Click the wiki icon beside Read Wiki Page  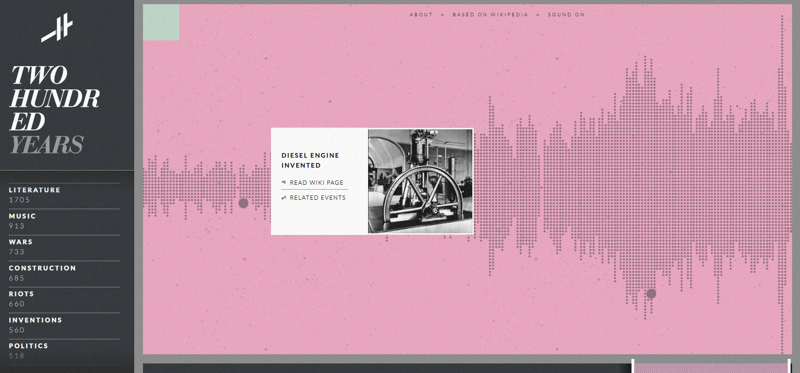[x=284, y=182]
